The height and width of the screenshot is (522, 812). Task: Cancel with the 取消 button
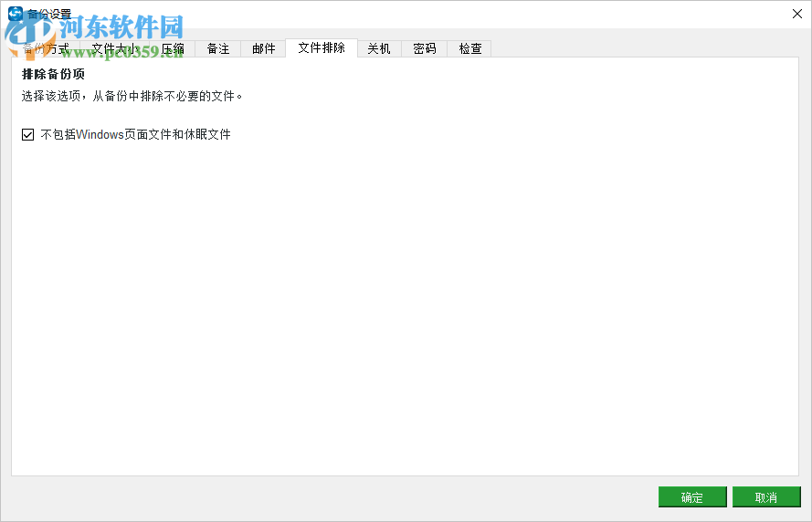coord(766,497)
